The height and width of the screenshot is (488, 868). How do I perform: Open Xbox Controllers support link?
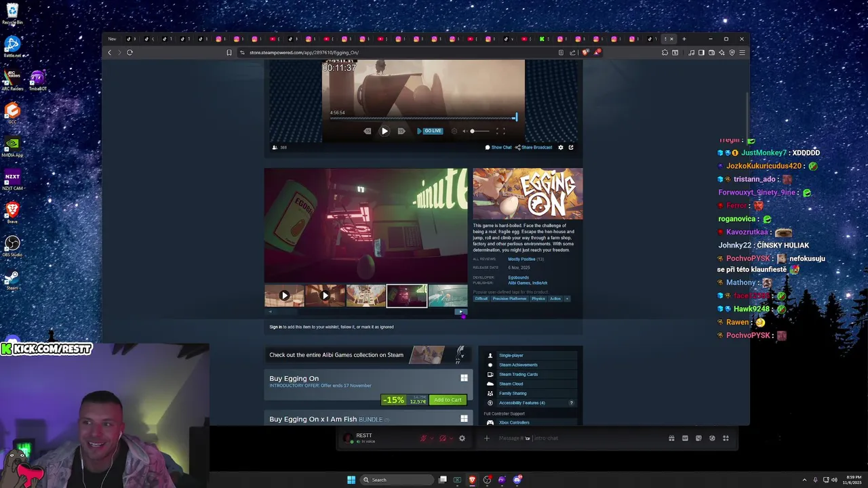coord(514,422)
